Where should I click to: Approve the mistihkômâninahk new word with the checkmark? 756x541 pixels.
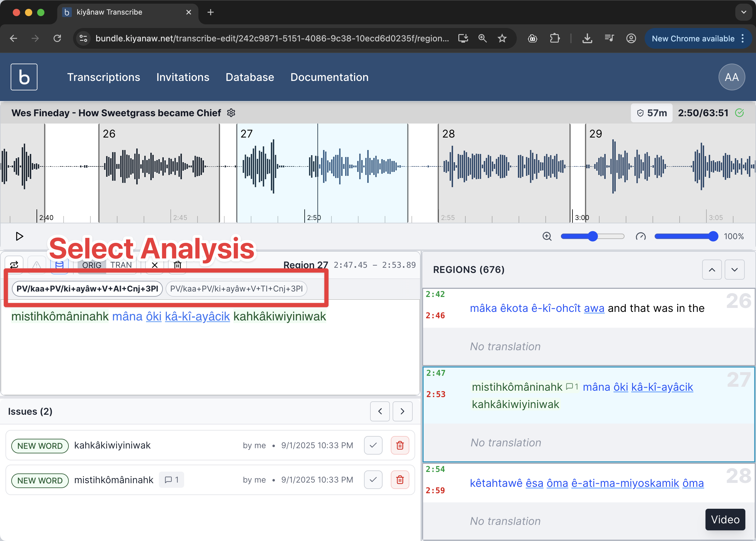(373, 480)
